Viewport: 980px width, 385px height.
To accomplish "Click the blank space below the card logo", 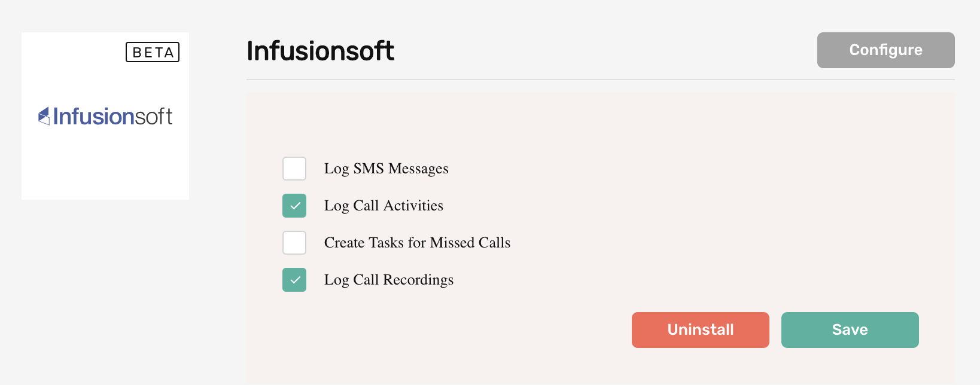I will click(105, 164).
